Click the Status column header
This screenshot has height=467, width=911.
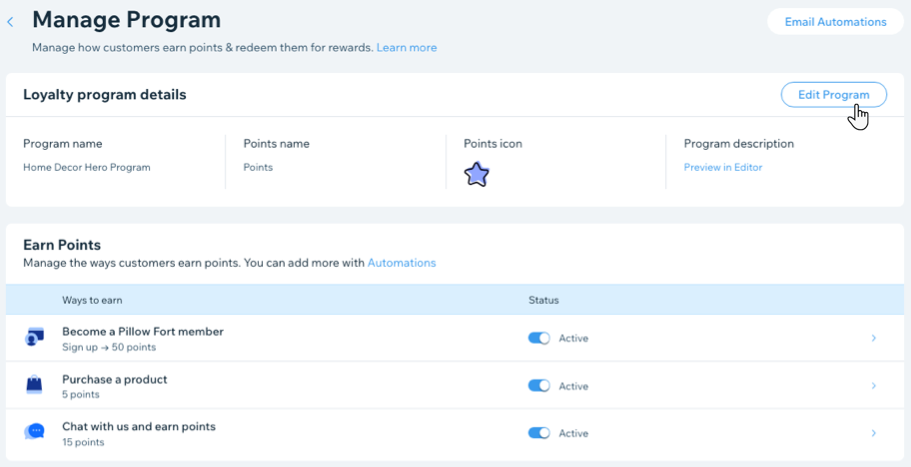coord(543,300)
